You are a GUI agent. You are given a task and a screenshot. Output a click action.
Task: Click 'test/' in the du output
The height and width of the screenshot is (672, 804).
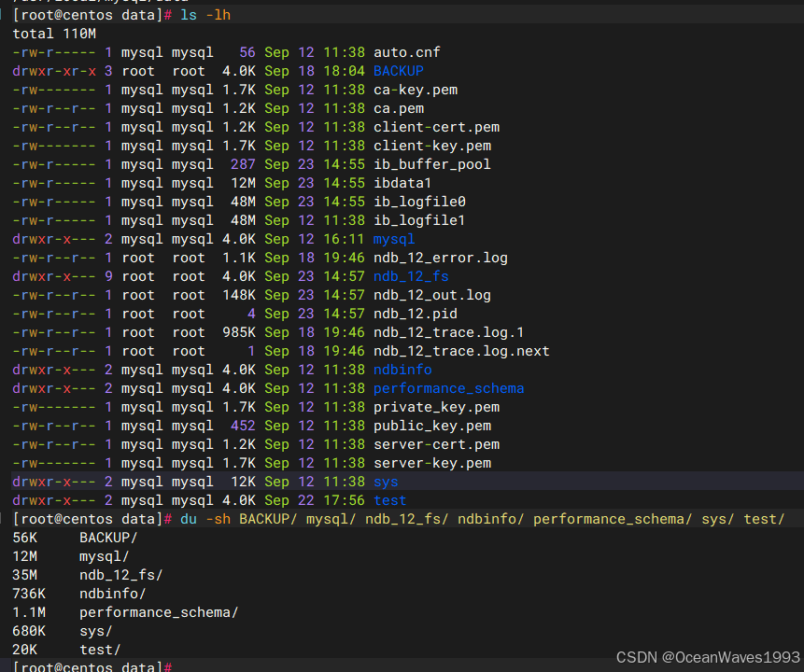pyautogui.click(x=100, y=650)
